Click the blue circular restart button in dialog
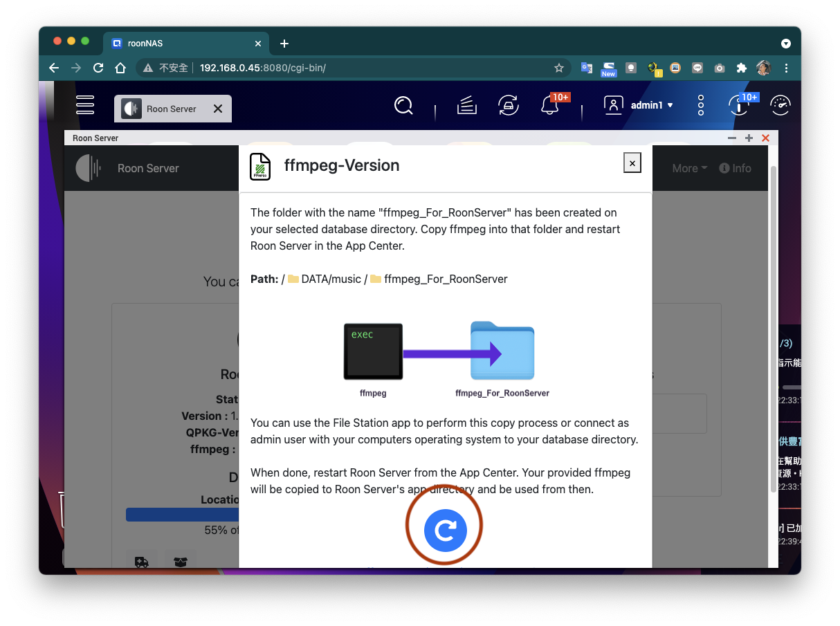 coord(446,530)
